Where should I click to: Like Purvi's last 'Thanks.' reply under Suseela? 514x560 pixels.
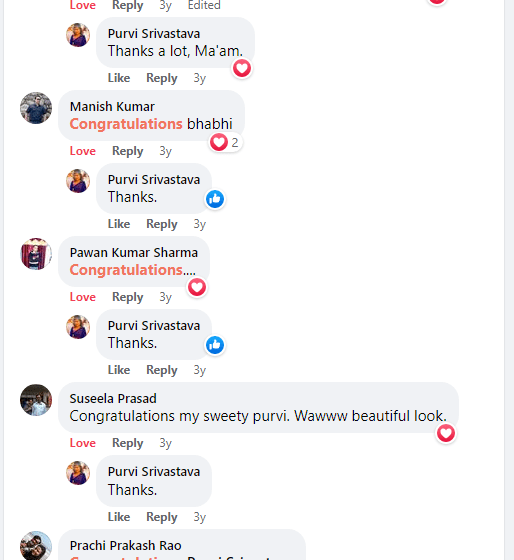coord(119,517)
